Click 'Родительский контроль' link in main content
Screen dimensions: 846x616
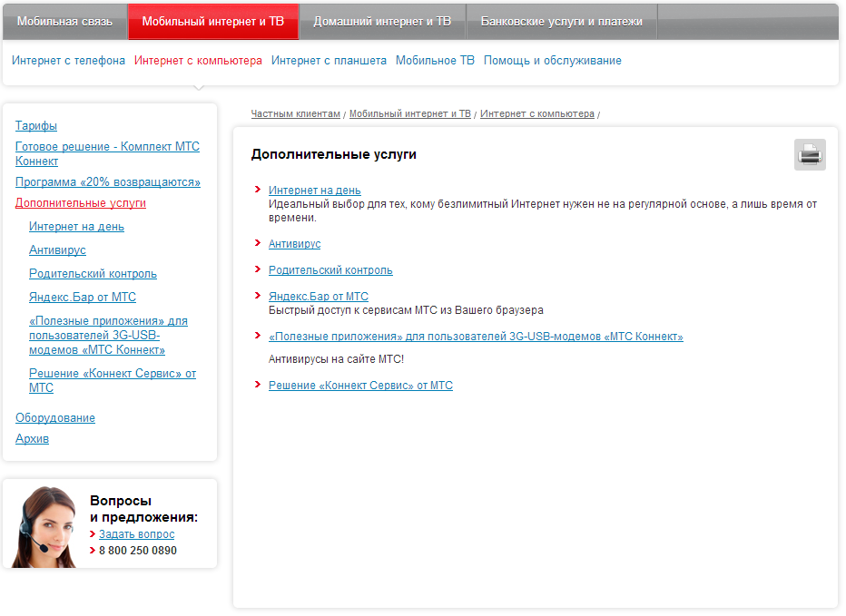330,270
